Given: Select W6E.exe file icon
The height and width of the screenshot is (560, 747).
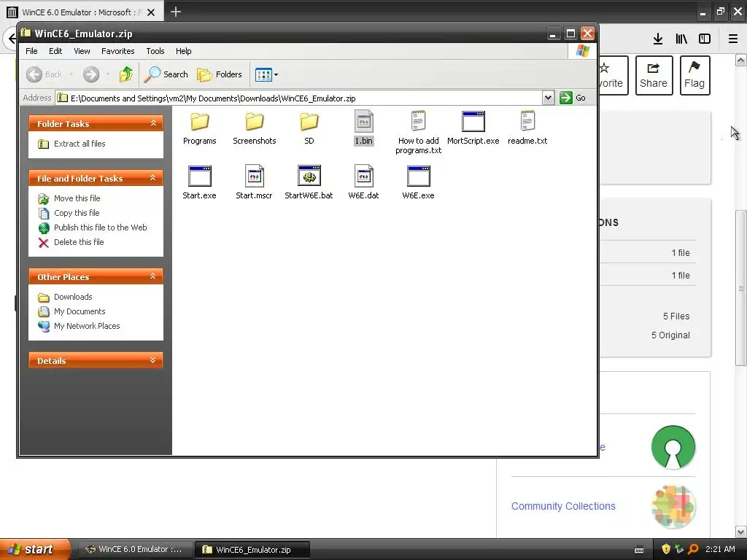Looking at the screenshot, I should tap(418, 176).
